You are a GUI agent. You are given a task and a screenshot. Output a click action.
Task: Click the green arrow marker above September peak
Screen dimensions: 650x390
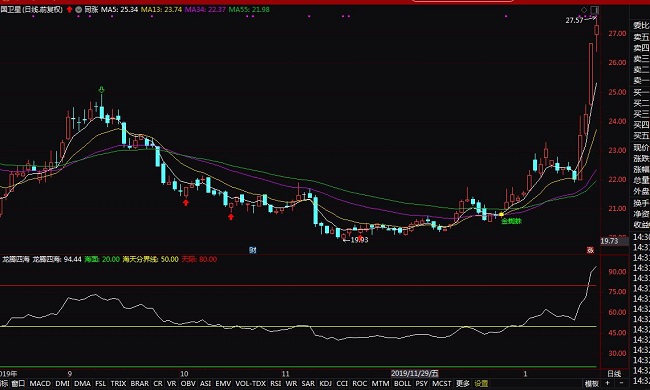click(101, 90)
